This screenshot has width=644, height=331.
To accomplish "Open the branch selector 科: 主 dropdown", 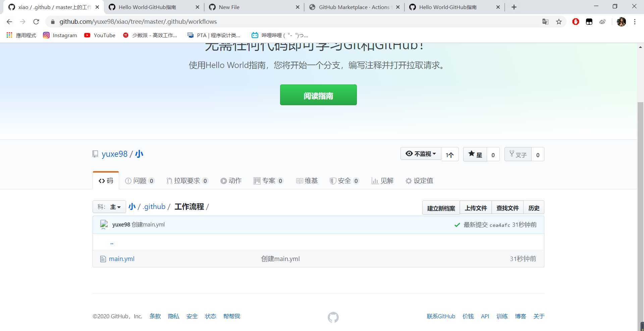I will [x=109, y=207].
